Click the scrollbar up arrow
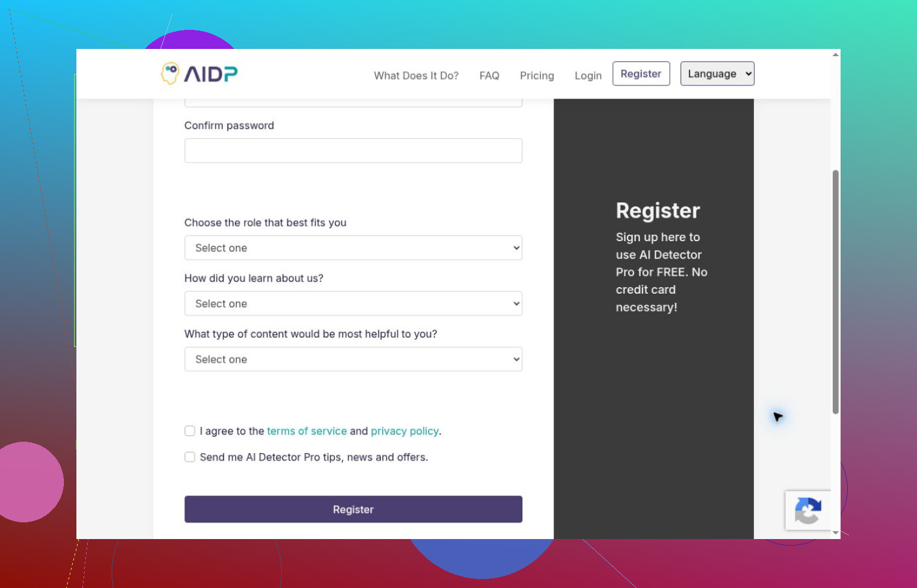The image size is (917, 588). [x=836, y=55]
